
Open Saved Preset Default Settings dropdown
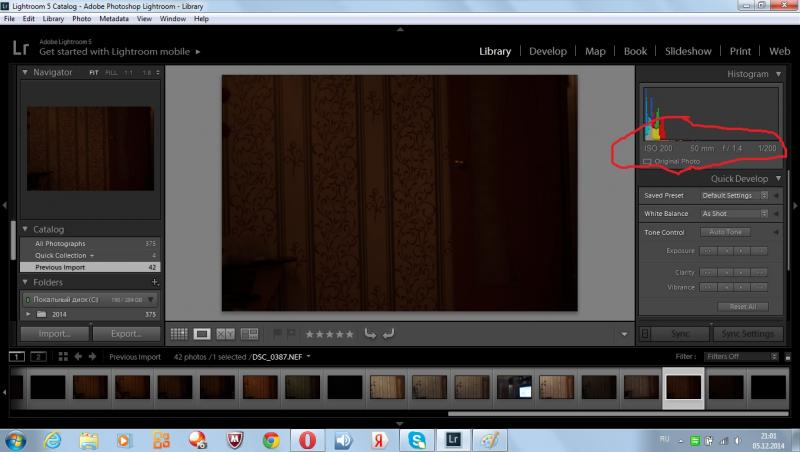tap(735, 195)
